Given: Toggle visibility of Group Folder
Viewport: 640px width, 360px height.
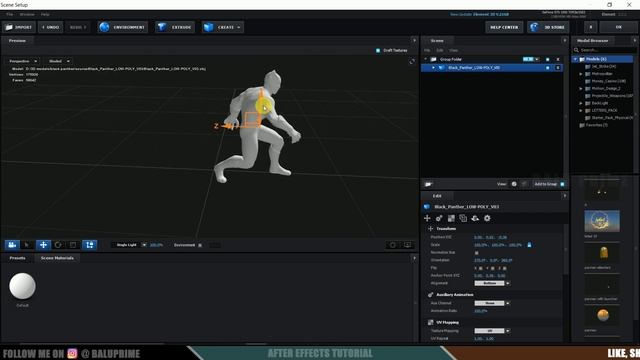Looking at the screenshot, I should (x=548, y=59).
